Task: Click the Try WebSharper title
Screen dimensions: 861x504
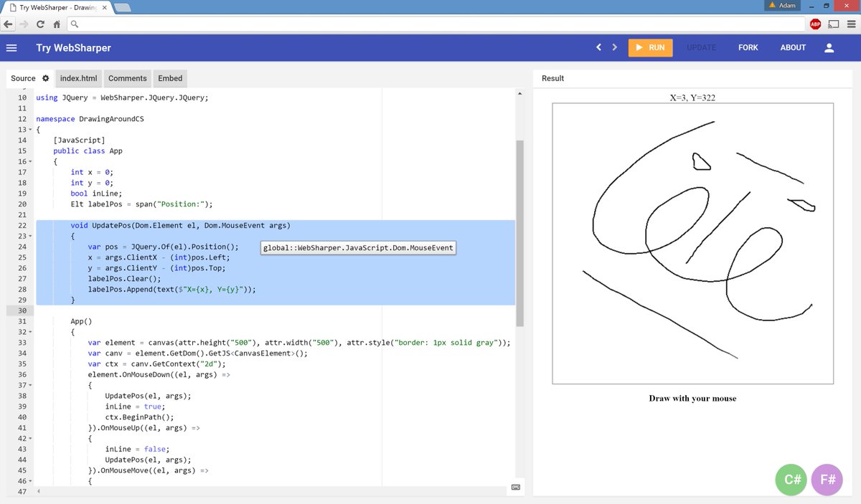Action: 74,48
